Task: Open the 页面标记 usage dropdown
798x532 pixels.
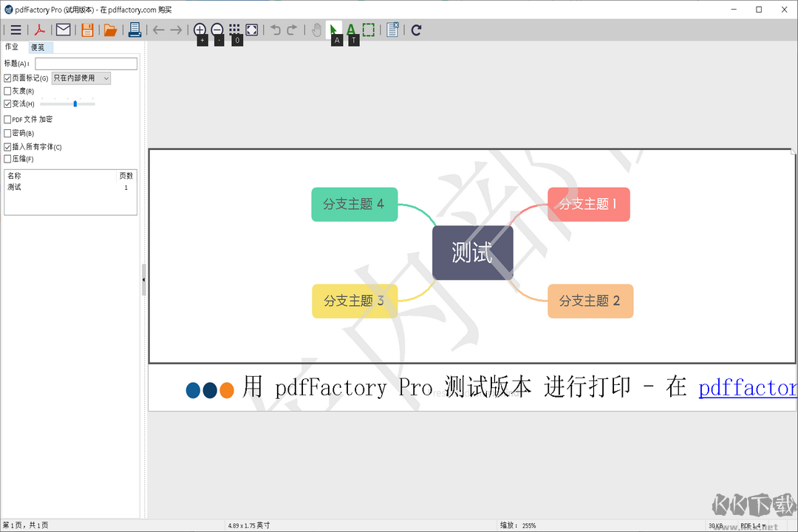Action: click(x=104, y=78)
